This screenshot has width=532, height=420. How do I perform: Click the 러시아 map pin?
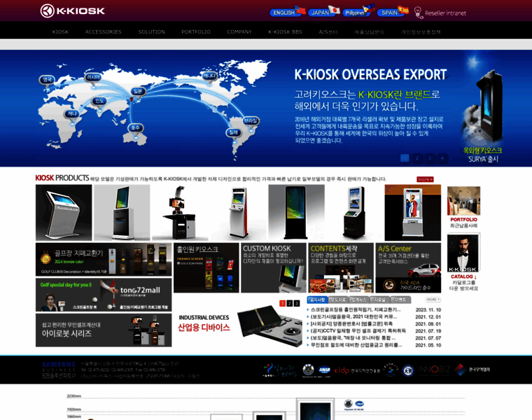pos(93,78)
